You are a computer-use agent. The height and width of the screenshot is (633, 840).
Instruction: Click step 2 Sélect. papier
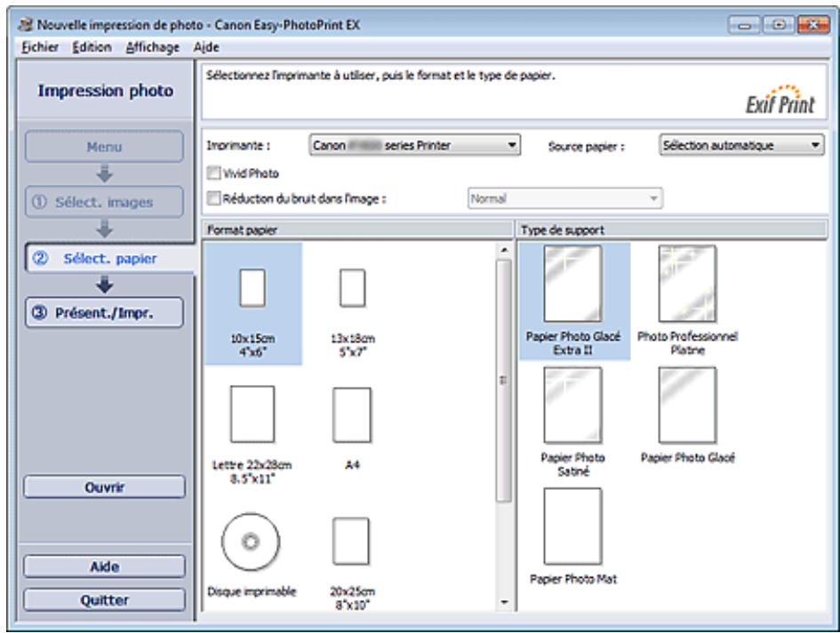coord(109,259)
